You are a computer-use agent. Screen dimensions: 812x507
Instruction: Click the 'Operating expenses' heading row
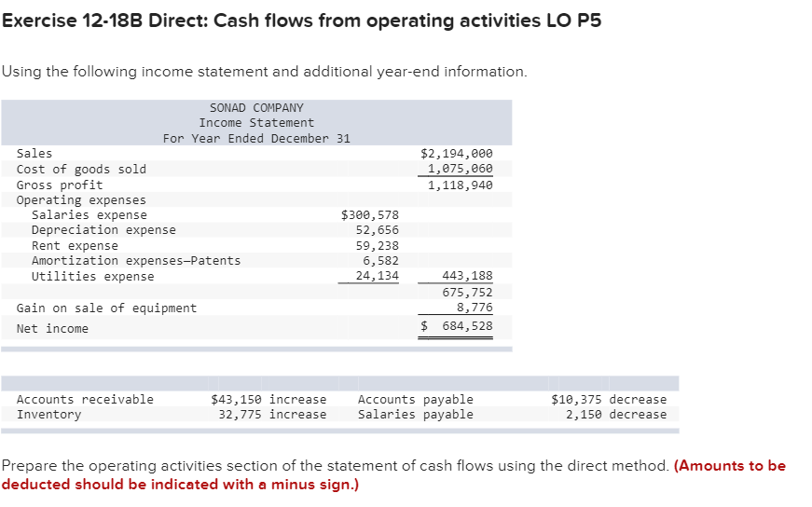(x=81, y=199)
